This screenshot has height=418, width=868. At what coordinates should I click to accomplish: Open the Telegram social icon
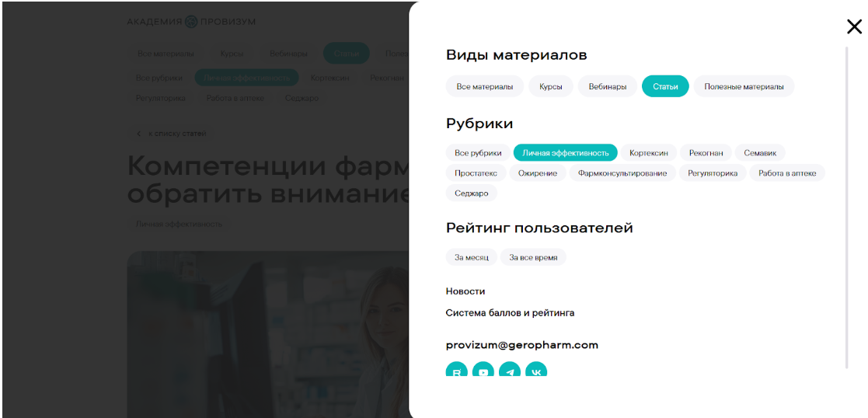(x=510, y=370)
